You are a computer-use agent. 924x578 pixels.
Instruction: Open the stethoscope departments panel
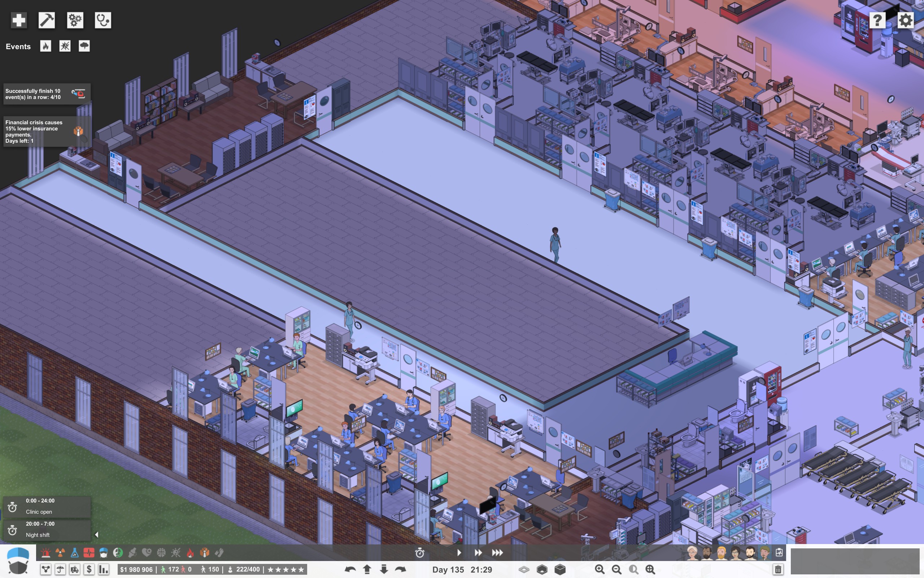103,20
